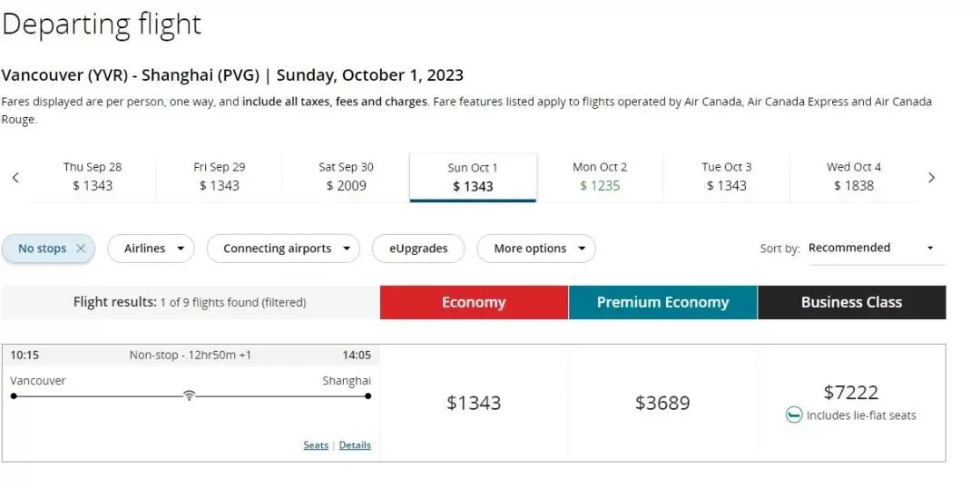Remove the No stops filter via X

[x=80, y=249]
